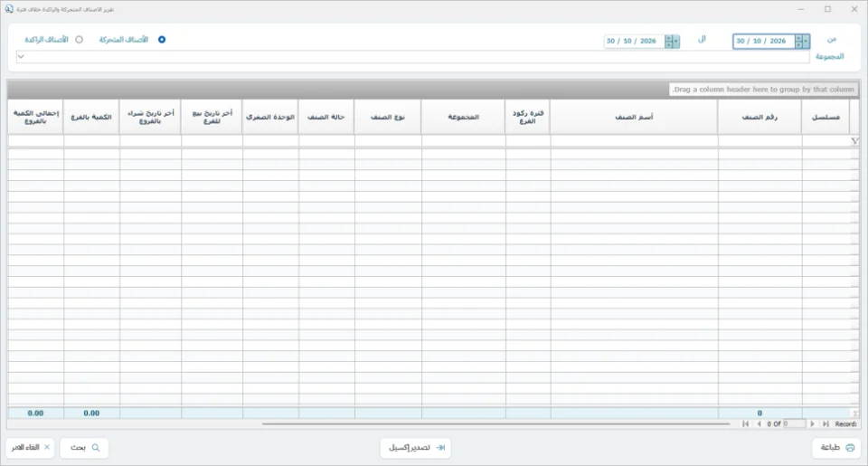Jump to the last record in navigator
This screenshot has width=868, height=466.
point(826,423)
